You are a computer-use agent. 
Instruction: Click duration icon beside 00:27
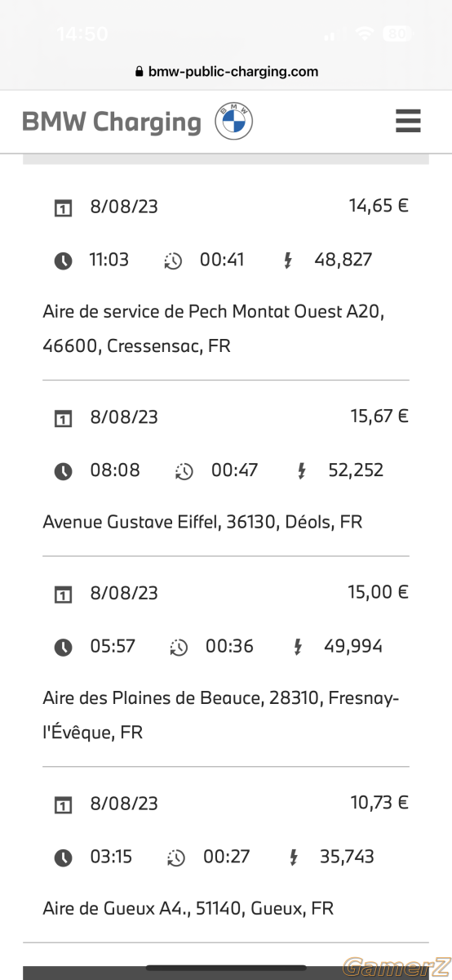(176, 857)
